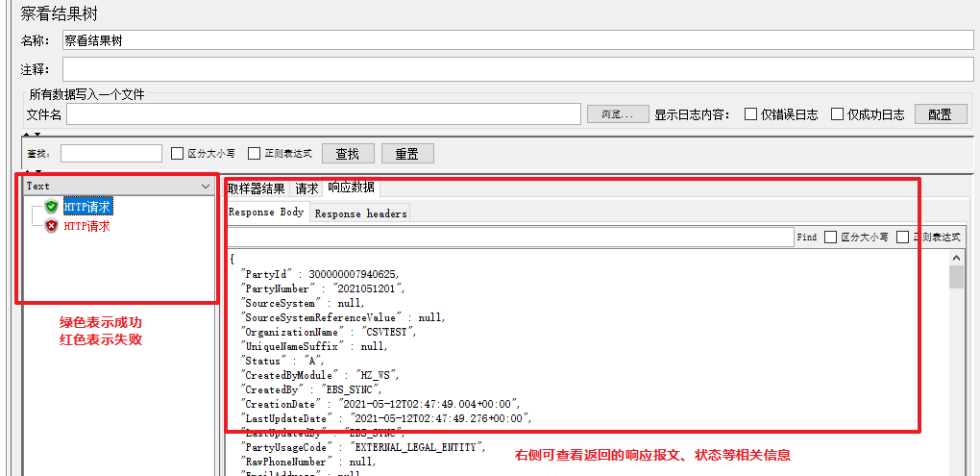980x476 pixels.
Task: Click the 浏览... button
Action: click(x=618, y=114)
